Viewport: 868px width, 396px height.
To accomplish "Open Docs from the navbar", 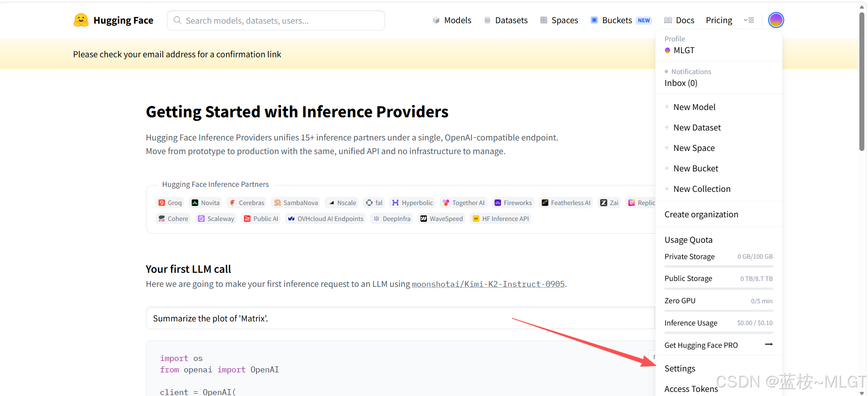I will [x=685, y=20].
